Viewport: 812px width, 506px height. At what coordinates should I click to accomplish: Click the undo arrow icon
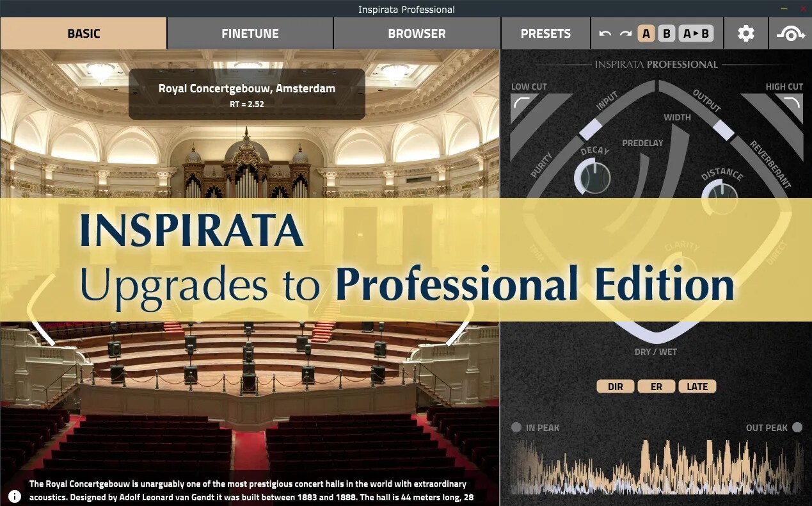(x=605, y=33)
